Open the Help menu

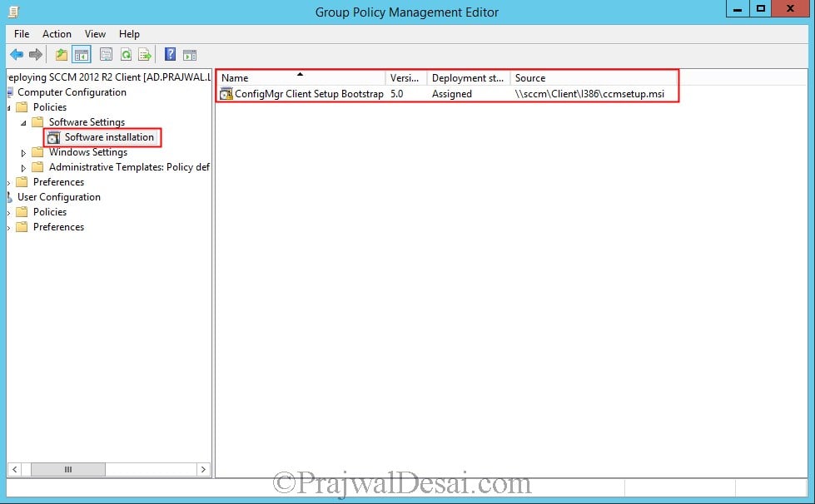129,34
